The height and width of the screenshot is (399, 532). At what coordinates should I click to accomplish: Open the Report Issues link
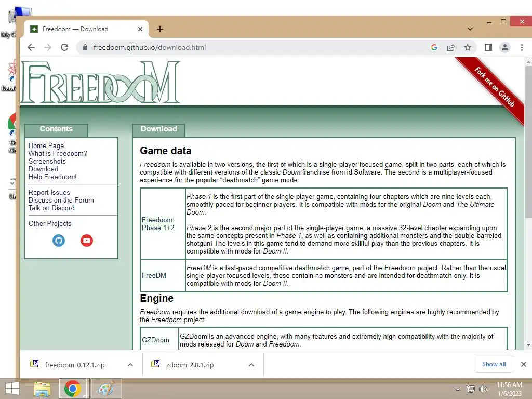pyautogui.click(x=49, y=192)
